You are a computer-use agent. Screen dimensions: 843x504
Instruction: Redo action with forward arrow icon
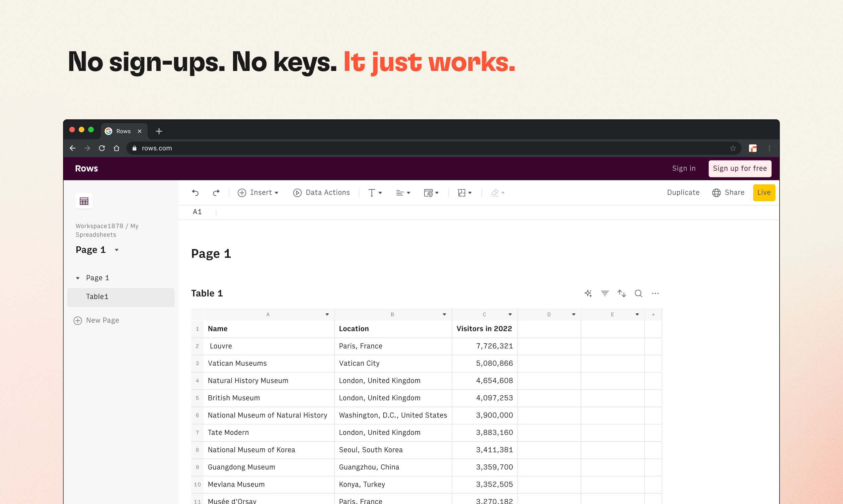[216, 193]
